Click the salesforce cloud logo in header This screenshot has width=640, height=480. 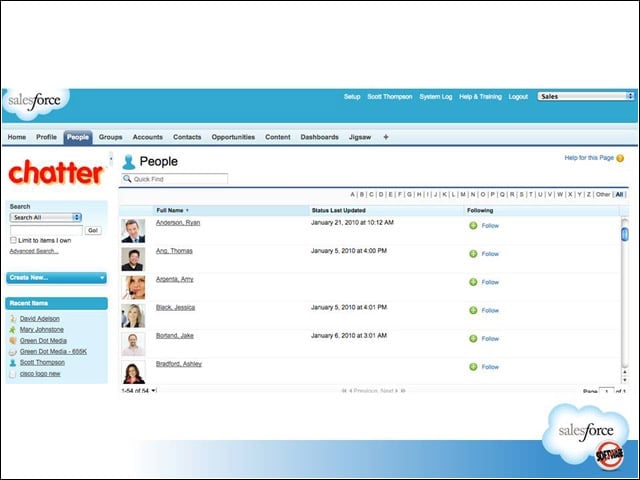36,103
